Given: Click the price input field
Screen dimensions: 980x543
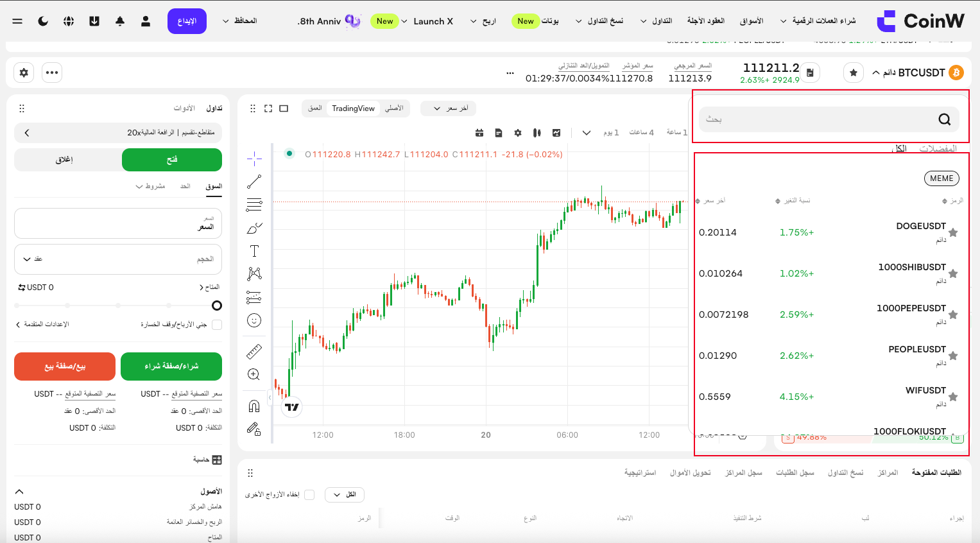Looking at the screenshot, I should coord(118,223).
